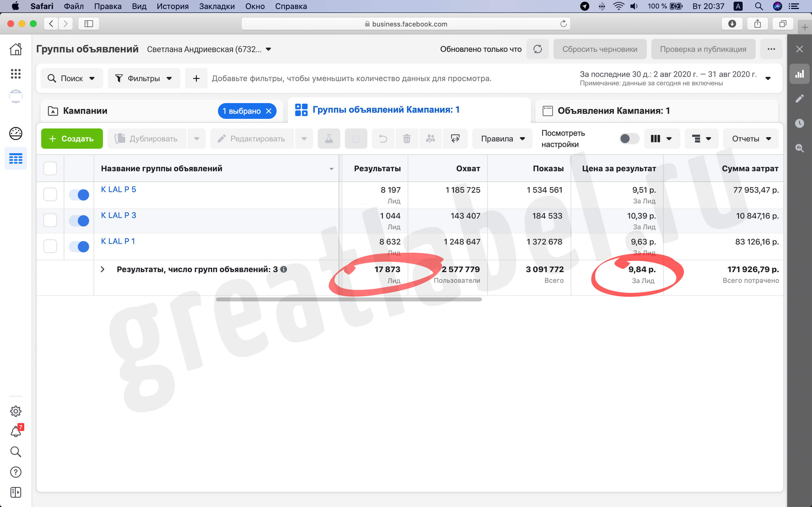Click the undo arrow icon
Screen dimensions: 812x507
(x=383, y=139)
